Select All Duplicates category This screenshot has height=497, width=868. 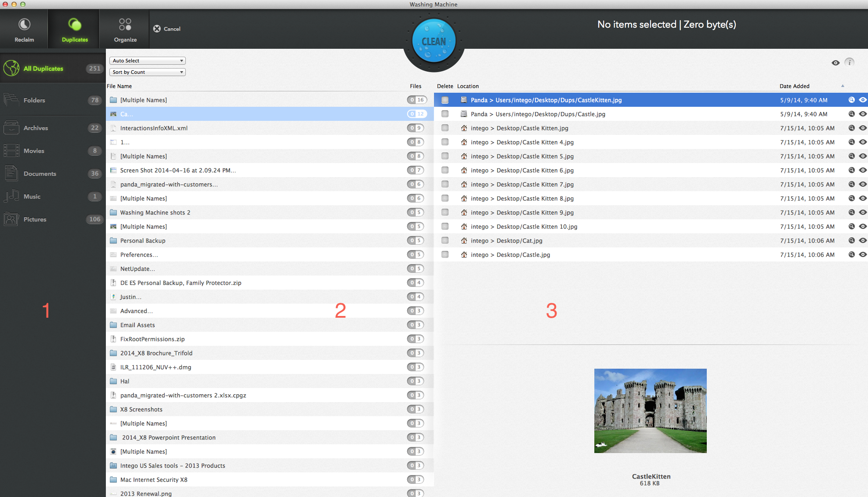tap(53, 69)
